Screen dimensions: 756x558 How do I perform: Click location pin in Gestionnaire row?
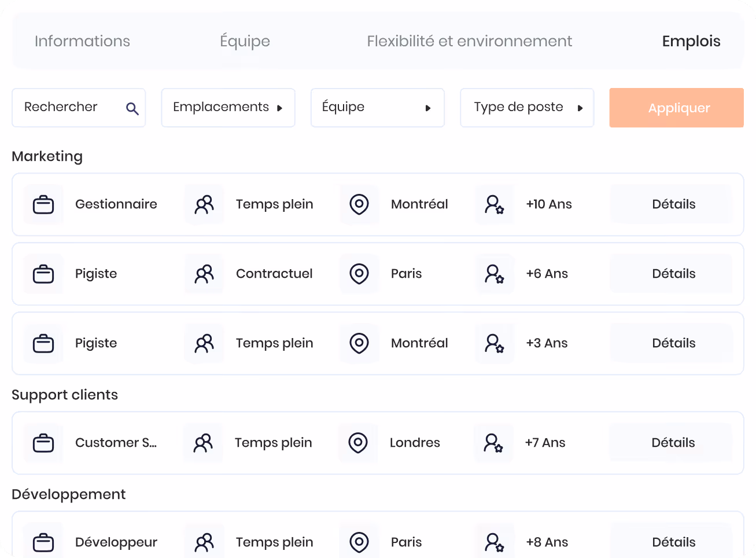pos(359,204)
